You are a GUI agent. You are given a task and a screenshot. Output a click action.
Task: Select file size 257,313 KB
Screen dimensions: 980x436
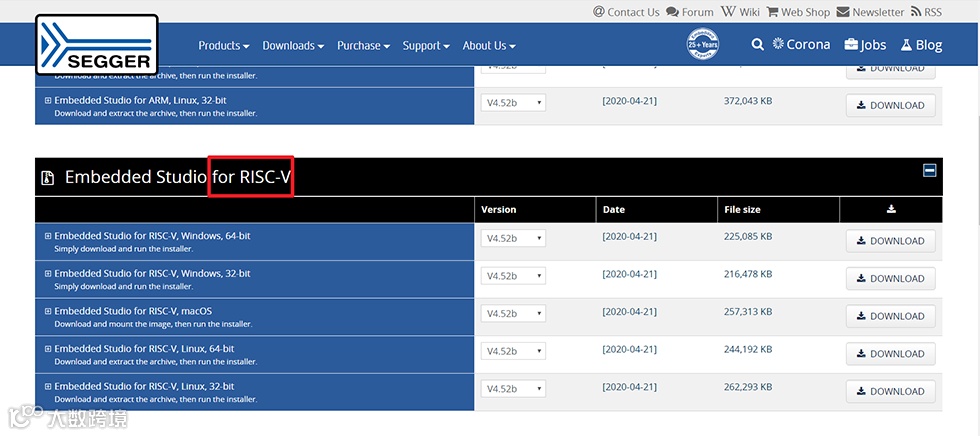pyautogui.click(x=748, y=311)
